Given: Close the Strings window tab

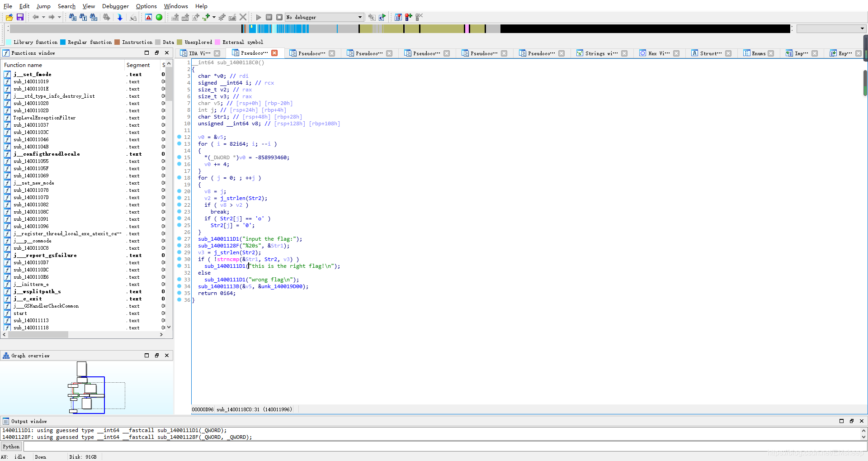Looking at the screenshot, I should coord(624,53).
